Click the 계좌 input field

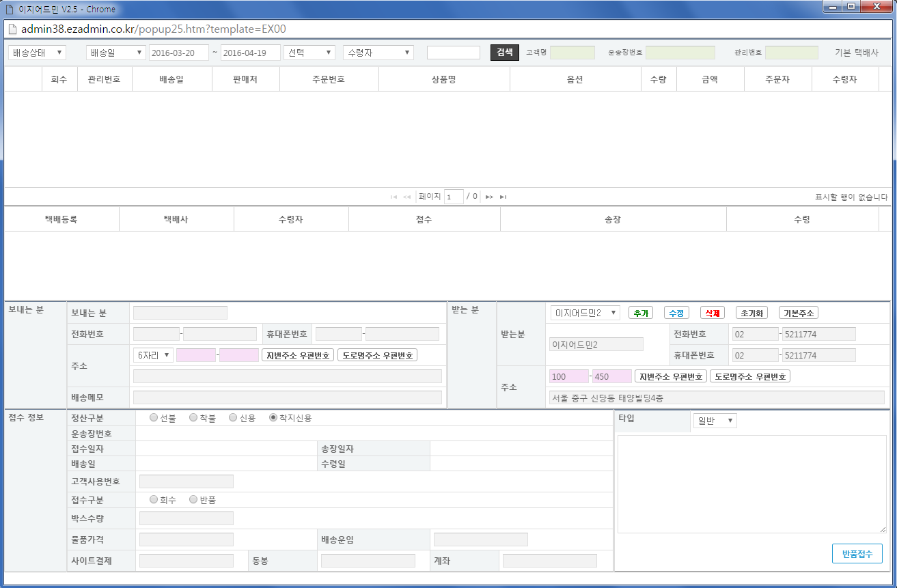tap(550, 561)
